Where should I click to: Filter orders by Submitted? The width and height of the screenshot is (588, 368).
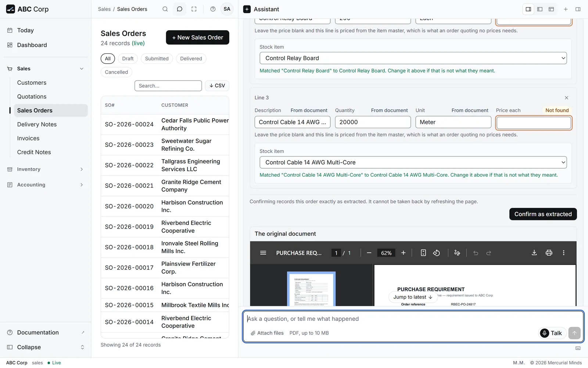(157, 59)
